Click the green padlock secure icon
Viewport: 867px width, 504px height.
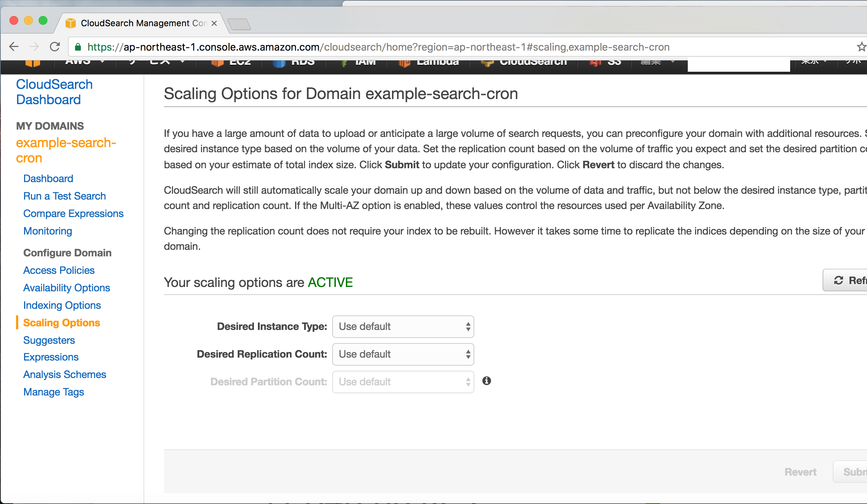tap(78, 47)
